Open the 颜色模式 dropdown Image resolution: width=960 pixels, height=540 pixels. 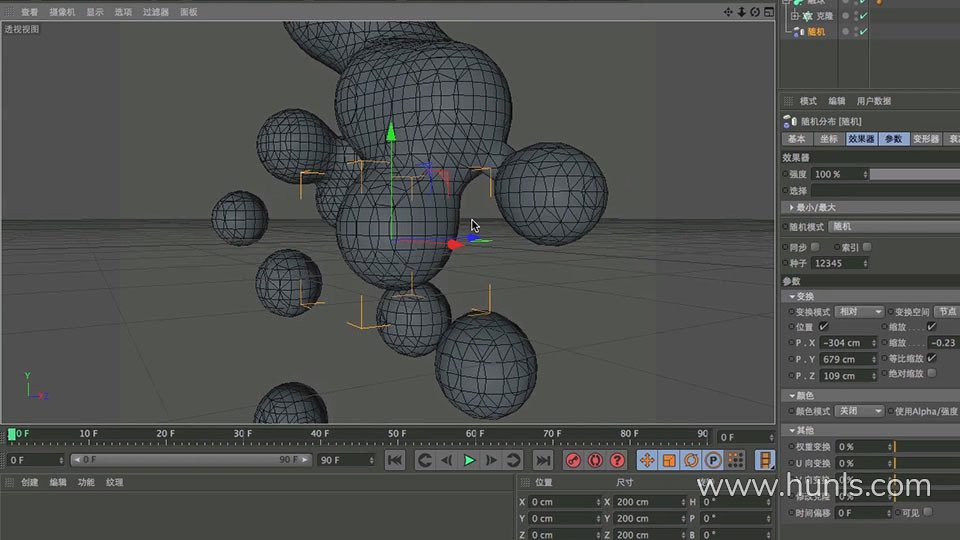860,411
